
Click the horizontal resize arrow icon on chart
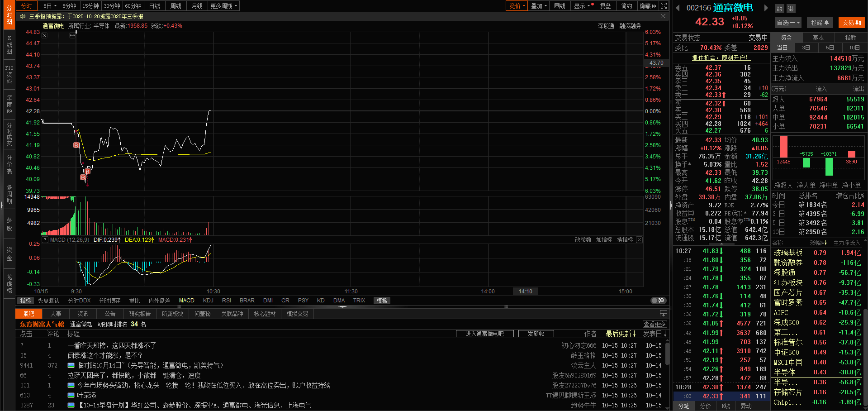(x=72, y=35)
